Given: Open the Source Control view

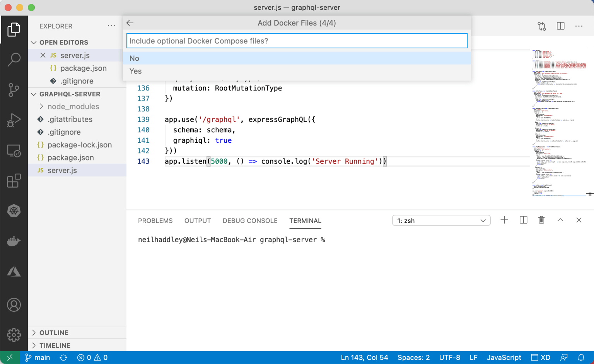Looking at the screenshot, I should 14,90.
